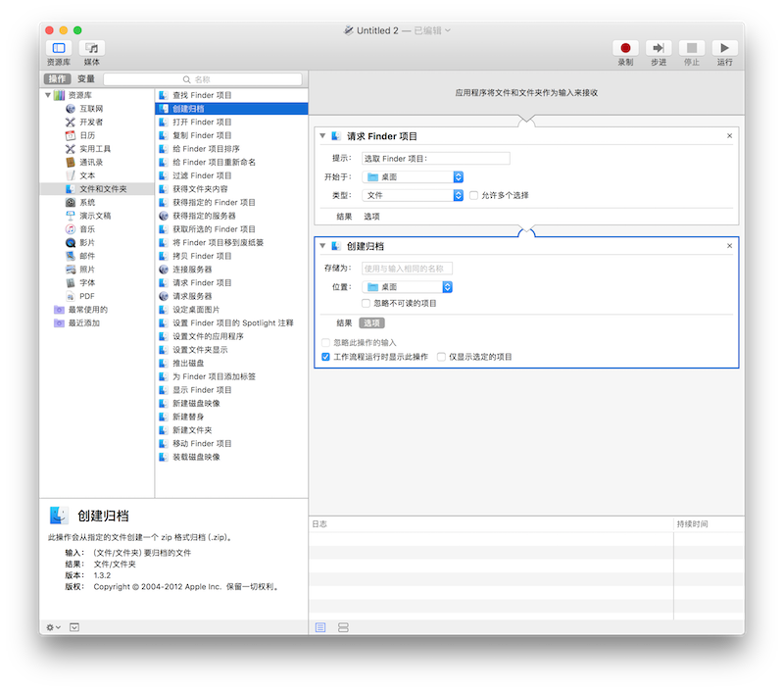Select 查找 Finder 项目 action

click(x=231, y=95)
